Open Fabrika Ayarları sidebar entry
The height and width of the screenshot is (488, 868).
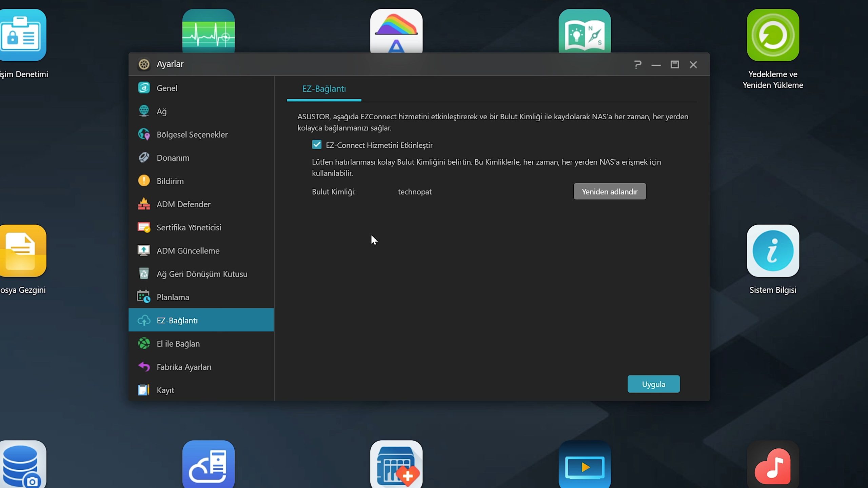click(x=184, y=367)
